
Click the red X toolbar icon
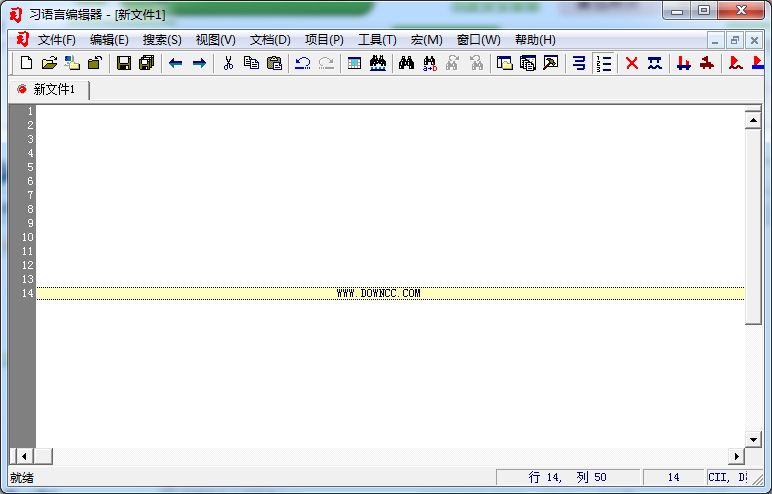pyautogui.click(x=632, y=63)
